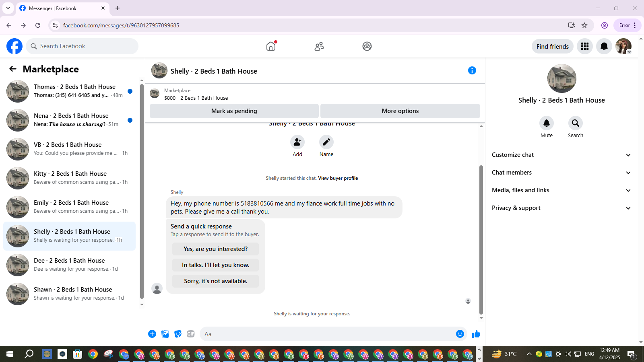Choose a GIF to send

point(191,334)
